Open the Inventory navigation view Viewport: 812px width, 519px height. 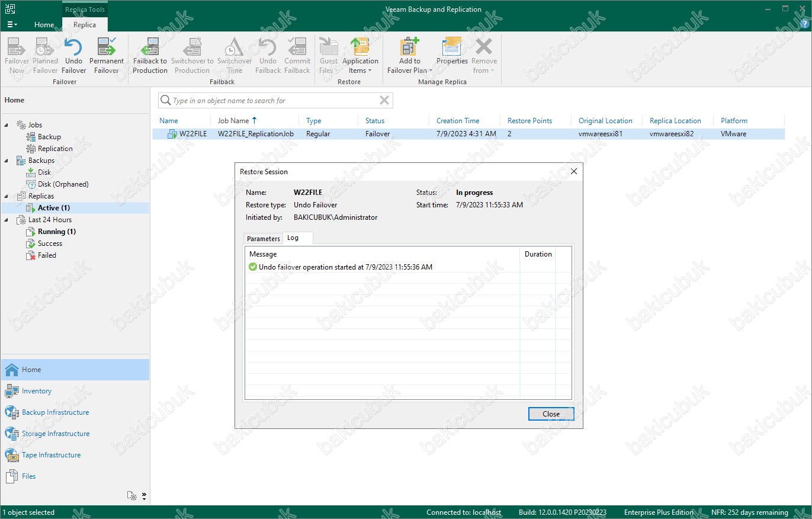(75, 391)
